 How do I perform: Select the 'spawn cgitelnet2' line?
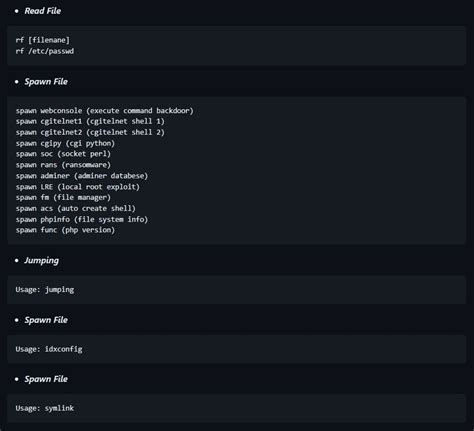(90, 132)
